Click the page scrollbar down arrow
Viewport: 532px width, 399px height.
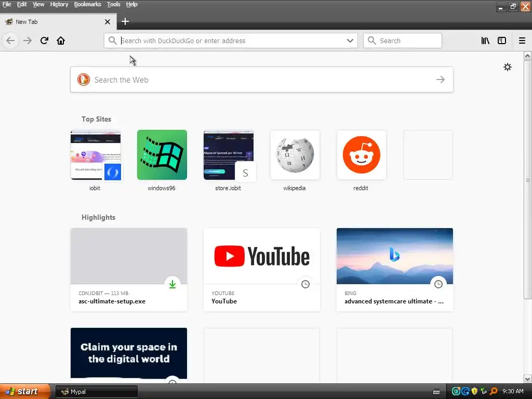(x=528, y=379)
